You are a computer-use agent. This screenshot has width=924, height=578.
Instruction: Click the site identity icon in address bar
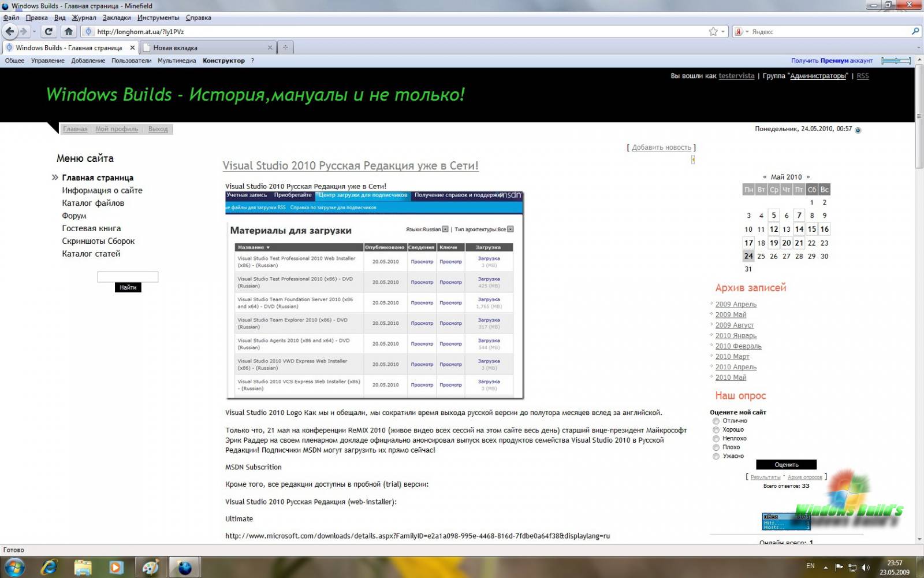click(x=88, y=32)
